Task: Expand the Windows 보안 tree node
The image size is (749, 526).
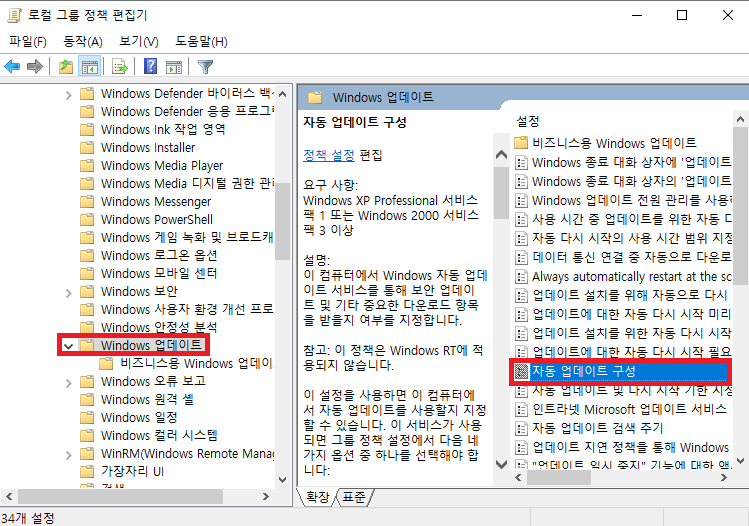Action: [68, 292]
